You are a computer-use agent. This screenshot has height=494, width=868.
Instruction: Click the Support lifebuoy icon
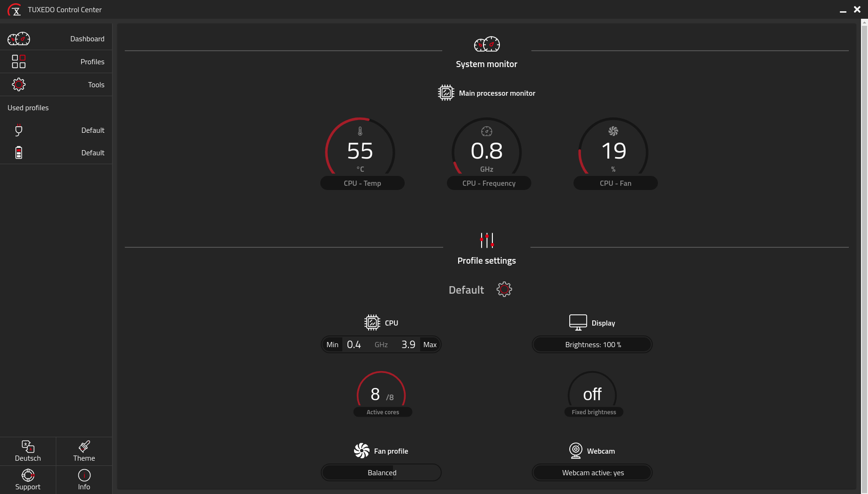pyautogui.click(x=28, y=475)
